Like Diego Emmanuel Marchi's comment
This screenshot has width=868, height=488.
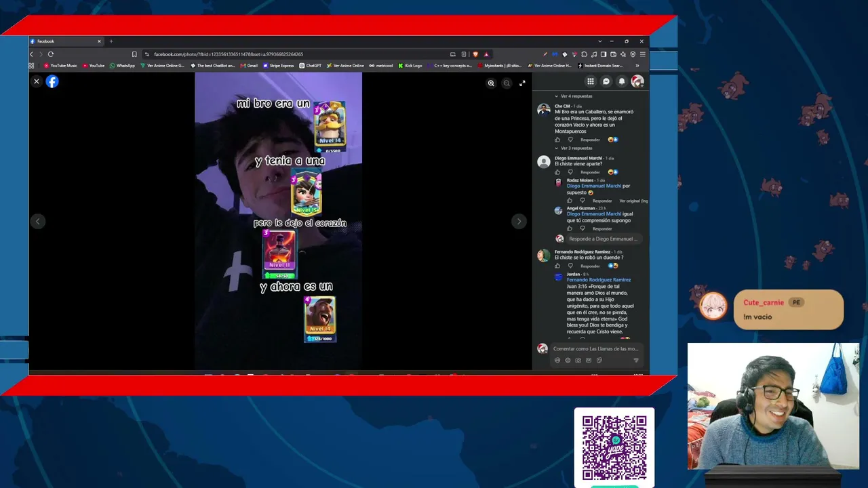(558, 172)
